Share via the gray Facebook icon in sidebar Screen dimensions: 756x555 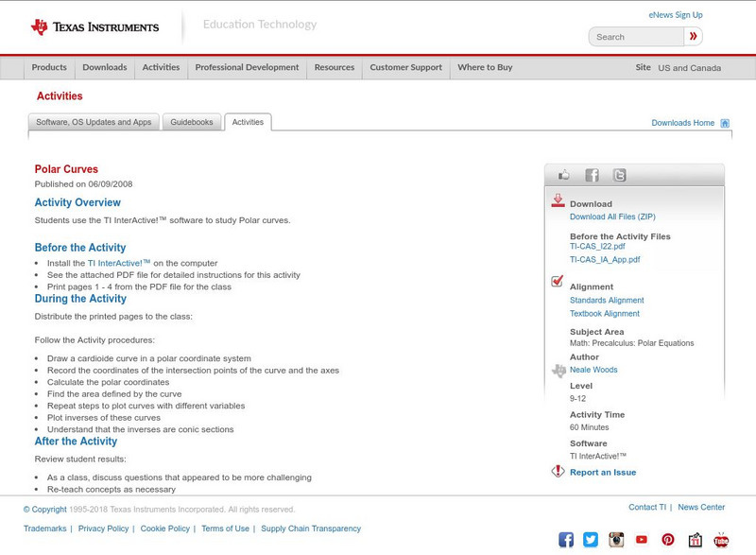pyautogui.click(x=592, y=175)
